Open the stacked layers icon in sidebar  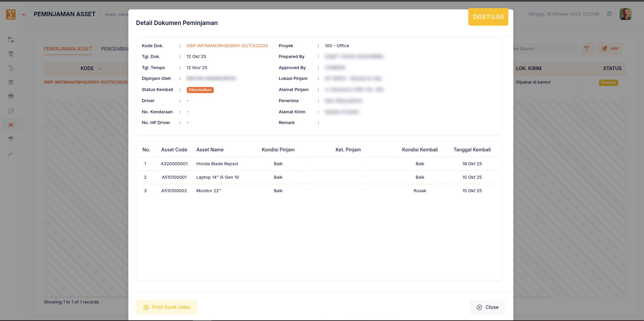[x=11, y=139]
